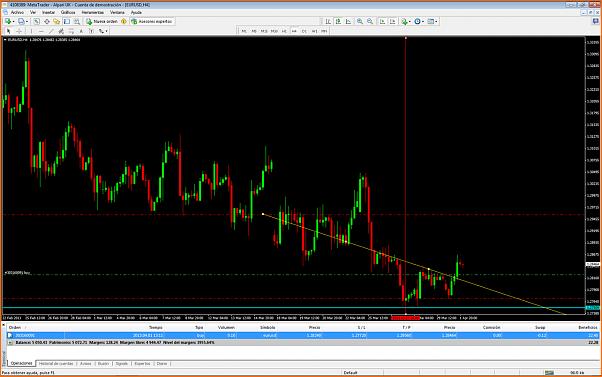Switch chart to M15 timeframe
The image size is (602, 377).
[x=264, y=31]
